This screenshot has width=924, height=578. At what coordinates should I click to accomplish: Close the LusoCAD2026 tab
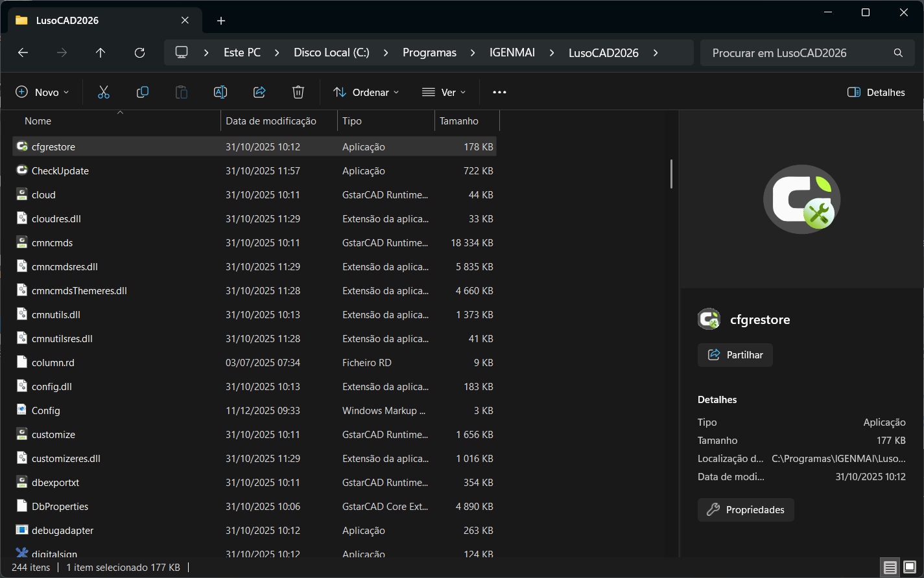[x=185, y=20]
